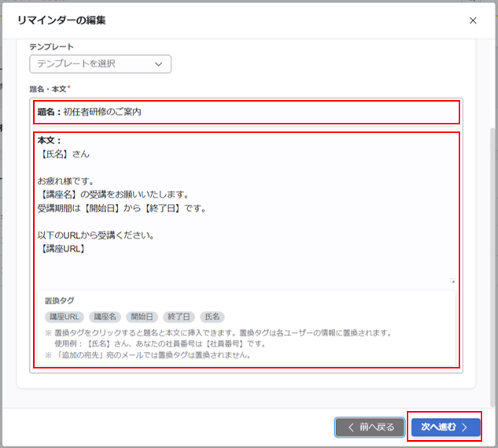498x448 pixels.
Task: Click the 【講座URL】 text in body
Action: (63, 249)
